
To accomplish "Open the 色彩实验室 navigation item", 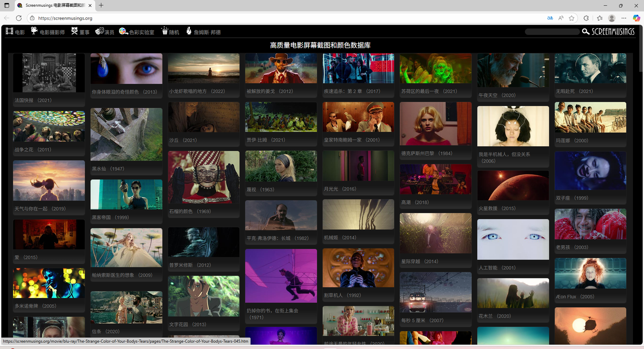I will [136, 32].
